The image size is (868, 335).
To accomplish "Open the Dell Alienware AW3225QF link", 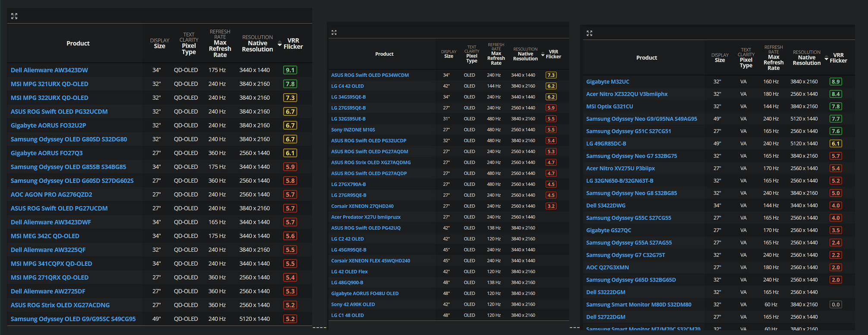I will (x=48, y=250).
